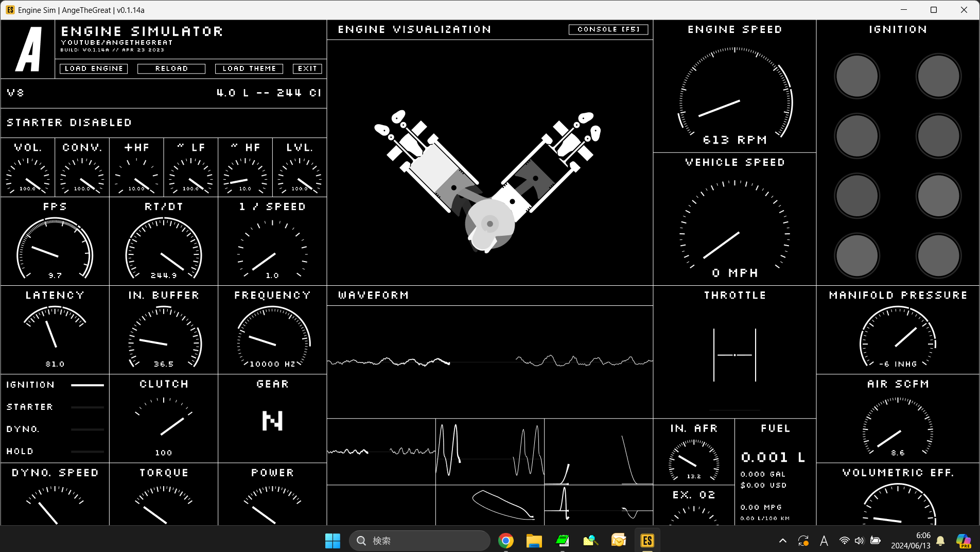Image resolution: width=980 pixels, height=552 pixels.
Task: Click the Engine Sim icon on the taskbar
Action: [646, 540]
